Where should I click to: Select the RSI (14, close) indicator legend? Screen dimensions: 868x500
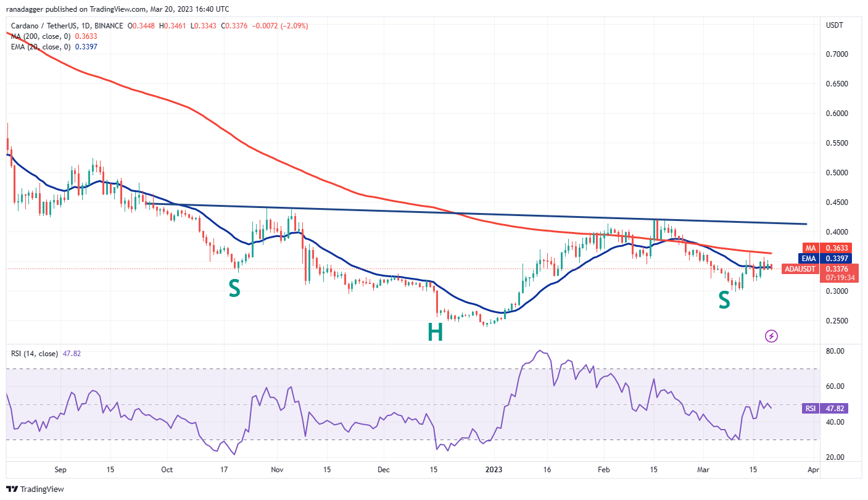pyautogui.click(x=35, y=354)
